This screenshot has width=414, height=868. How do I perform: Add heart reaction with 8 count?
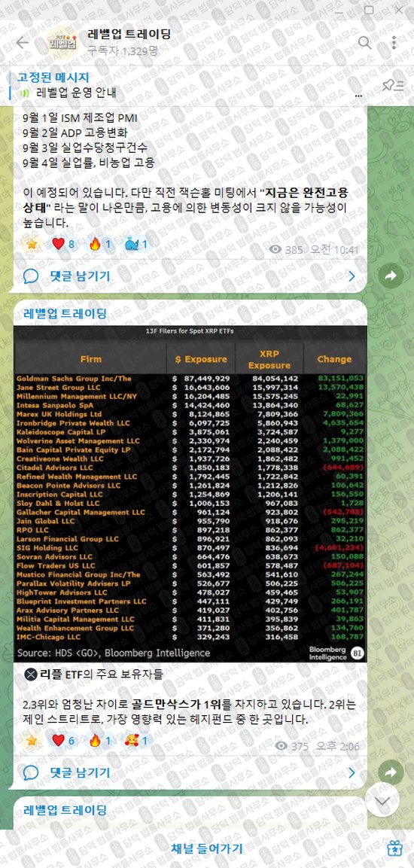63,244
